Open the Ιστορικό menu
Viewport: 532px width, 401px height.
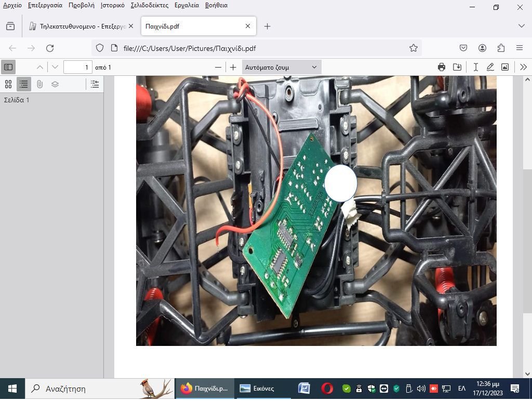point(112,5)
